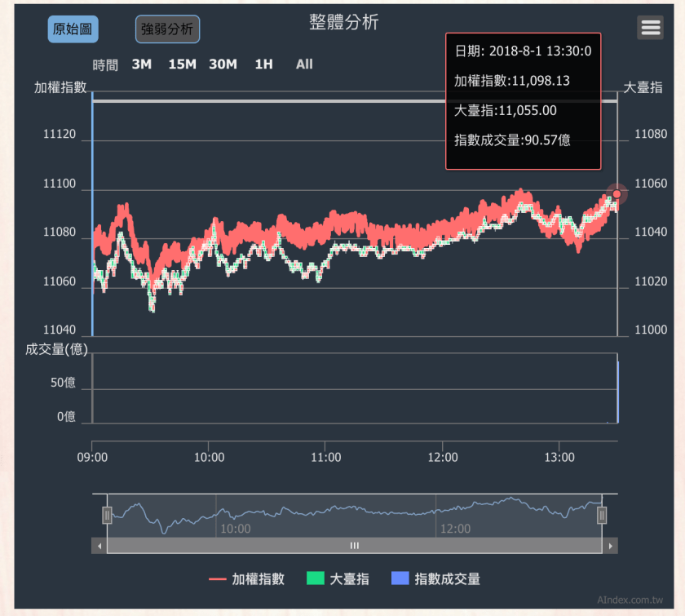Image resolution: width=685 pixels, height=616 pixels.
Task: Select the highlighted data point marker on chart
Action: (617, 194)
